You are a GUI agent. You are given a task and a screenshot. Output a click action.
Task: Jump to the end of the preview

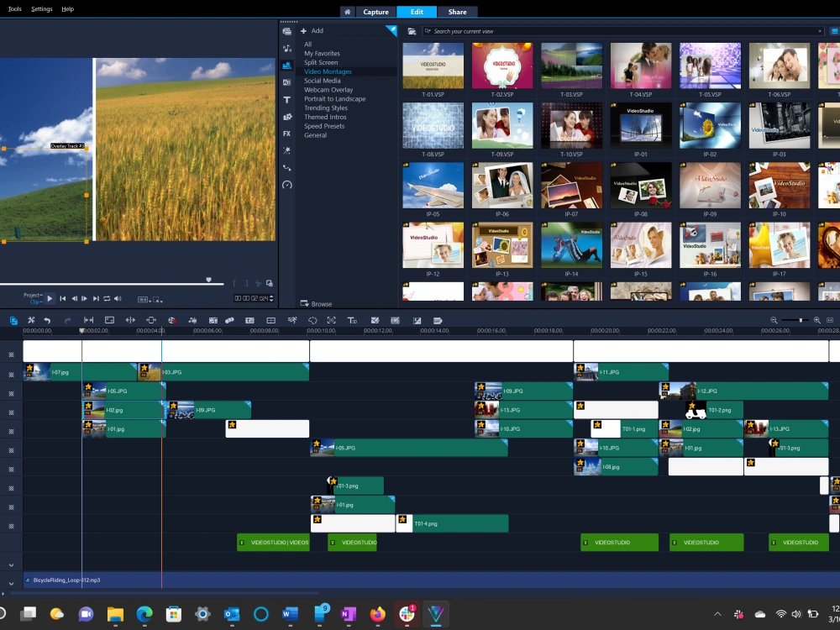click(96, 299)
